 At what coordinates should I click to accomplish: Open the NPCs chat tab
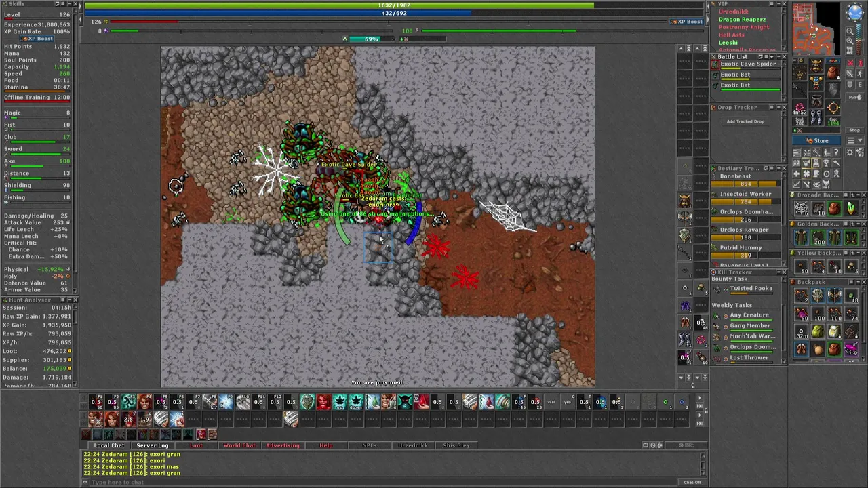click(x=370, y=445)
